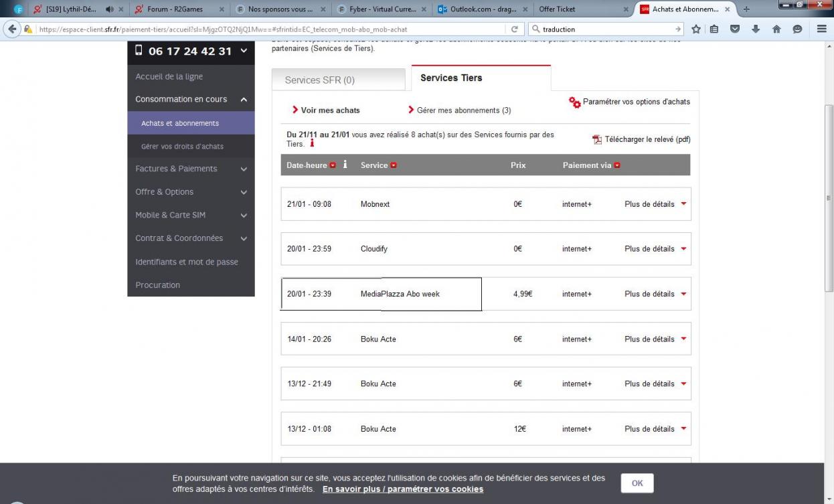Switch to Services SFR (0) tab
This screenshot has width=834, height=504.
338,80
